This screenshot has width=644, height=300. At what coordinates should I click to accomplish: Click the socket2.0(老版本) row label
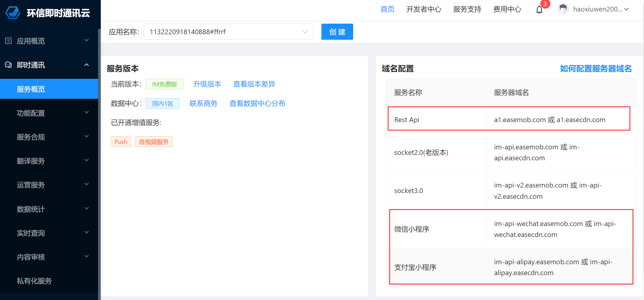click(421, 152)
